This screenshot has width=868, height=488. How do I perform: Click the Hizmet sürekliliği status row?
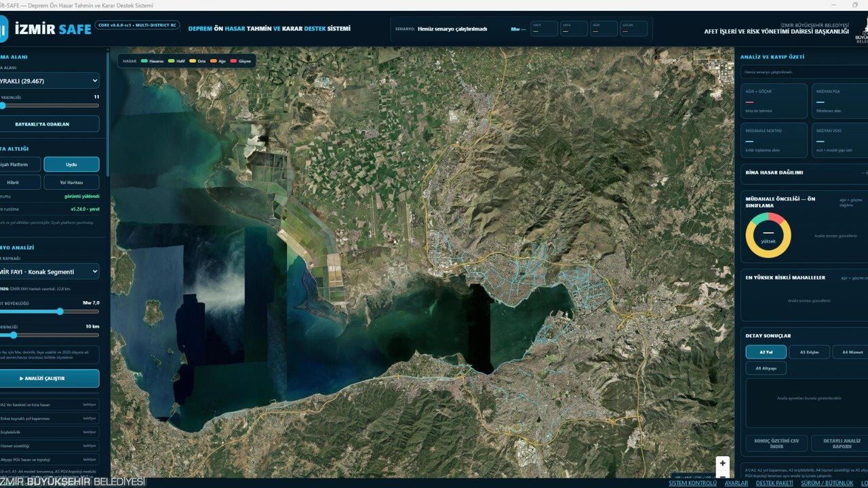(50, 445)
